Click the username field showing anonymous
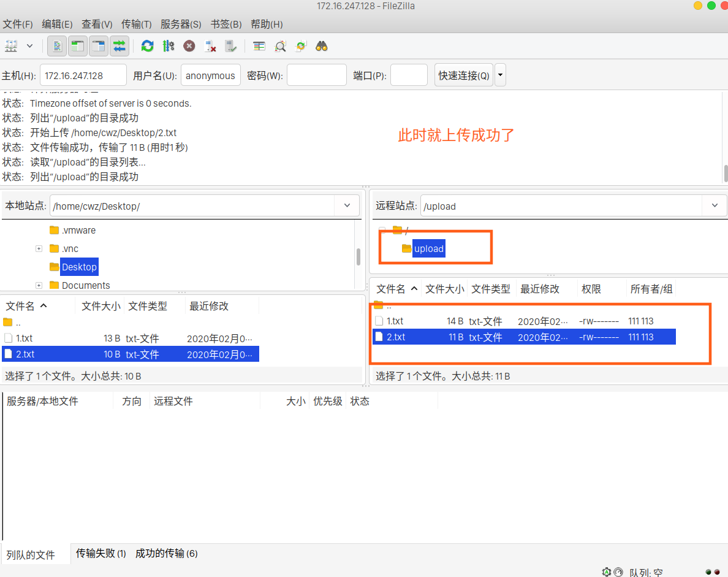This screenshot has height=577, width=728. pyautogui.click(x=211, y=75)
